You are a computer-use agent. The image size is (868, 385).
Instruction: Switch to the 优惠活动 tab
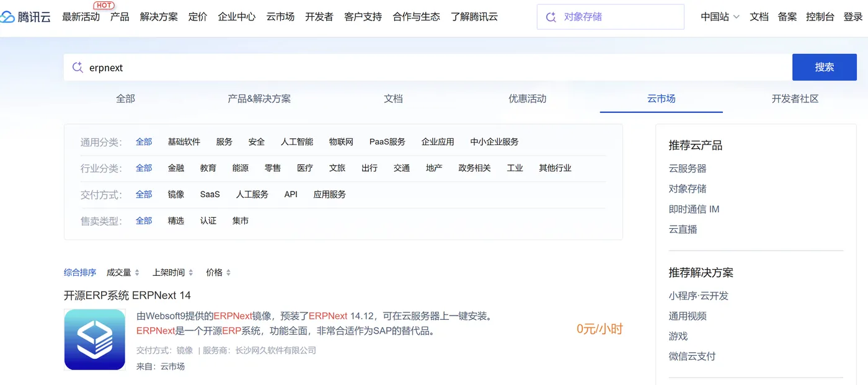528,99
